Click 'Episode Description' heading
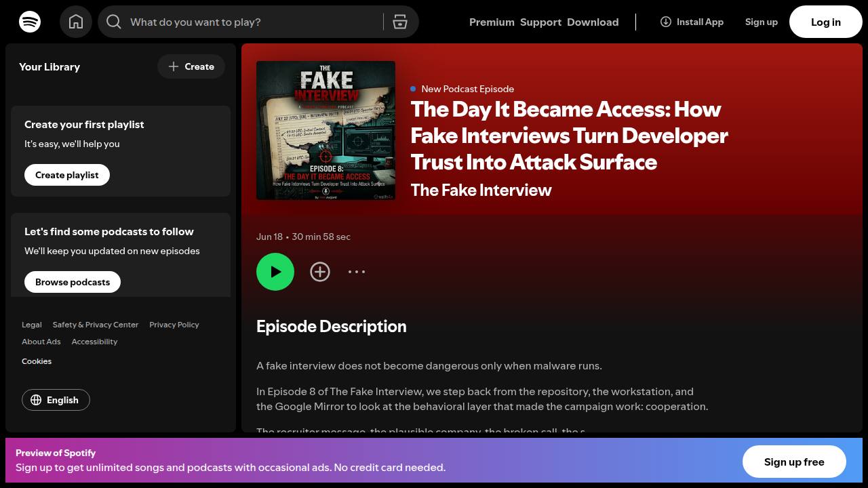This screenshot has width=868, height=488. click(332, 327)
